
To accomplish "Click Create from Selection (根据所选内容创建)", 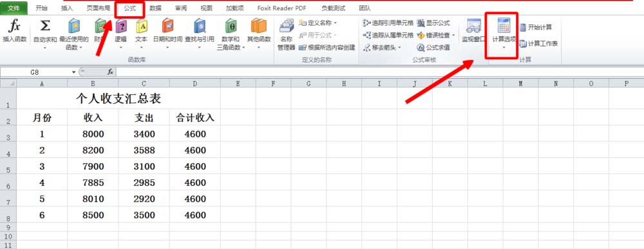I will click(327, 48).
